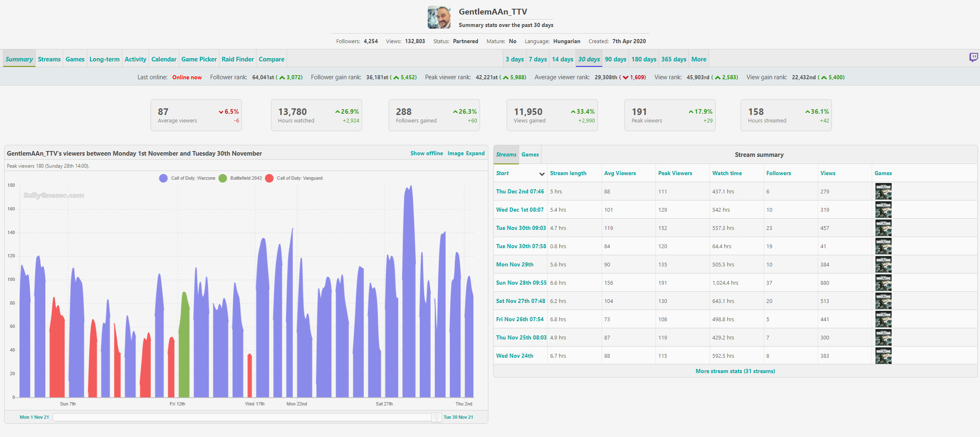Click the date range slider handle
The image size is (980, 437).
pos(436,417)
